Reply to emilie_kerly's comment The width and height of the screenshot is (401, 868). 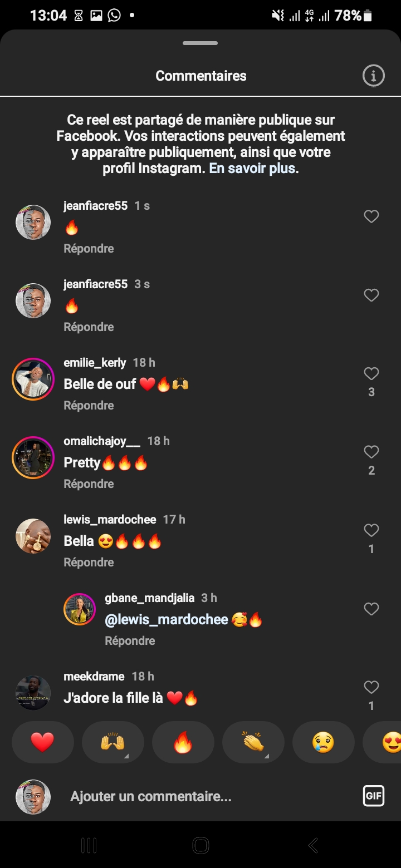pos(89,406)
